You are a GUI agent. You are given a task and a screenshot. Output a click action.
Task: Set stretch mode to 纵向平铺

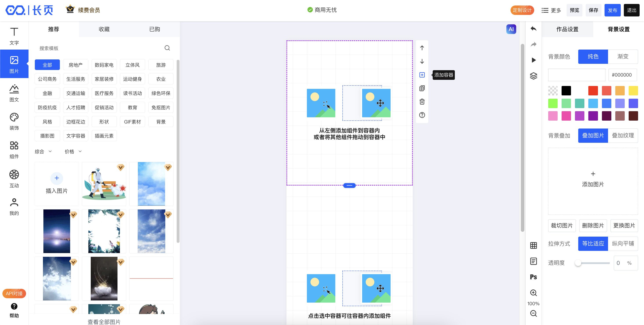tap(623, 243)
